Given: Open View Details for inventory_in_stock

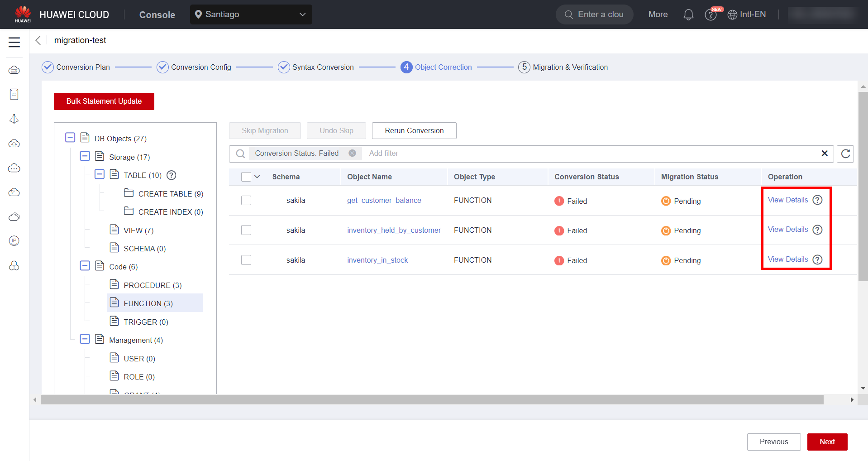Looking at the screenshot, I should click(787, 259).
